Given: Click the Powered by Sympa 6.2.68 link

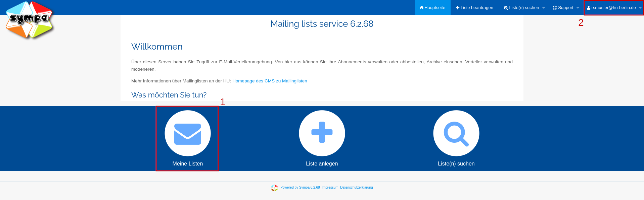Looking at the screenshot, I should pyautogui.click(x=300, y=188).
